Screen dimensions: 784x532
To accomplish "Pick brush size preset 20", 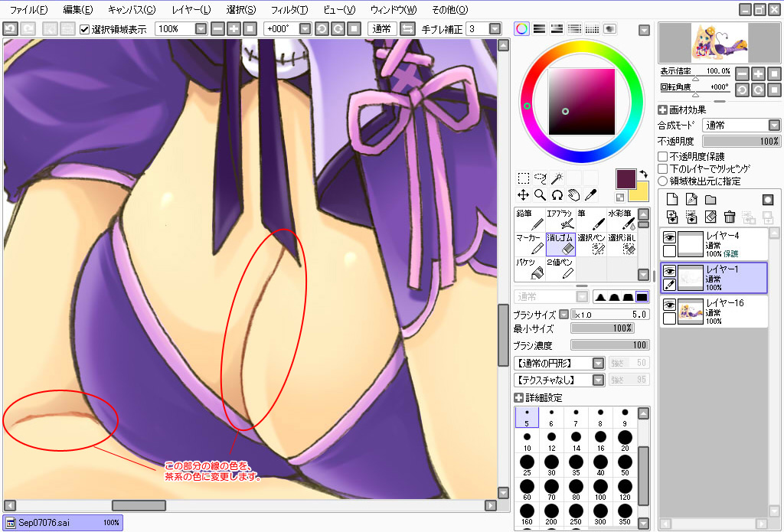I will [x=625, y=442].
